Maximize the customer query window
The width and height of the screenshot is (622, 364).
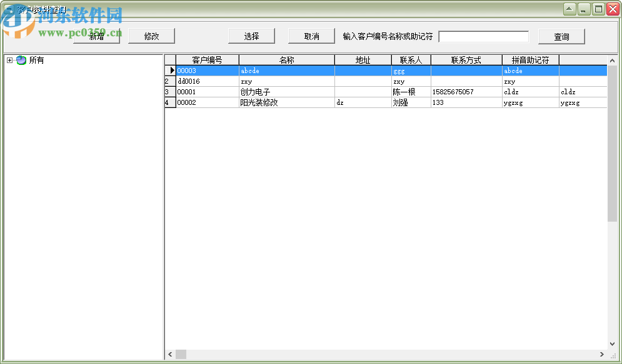click(x=598, y=9)
